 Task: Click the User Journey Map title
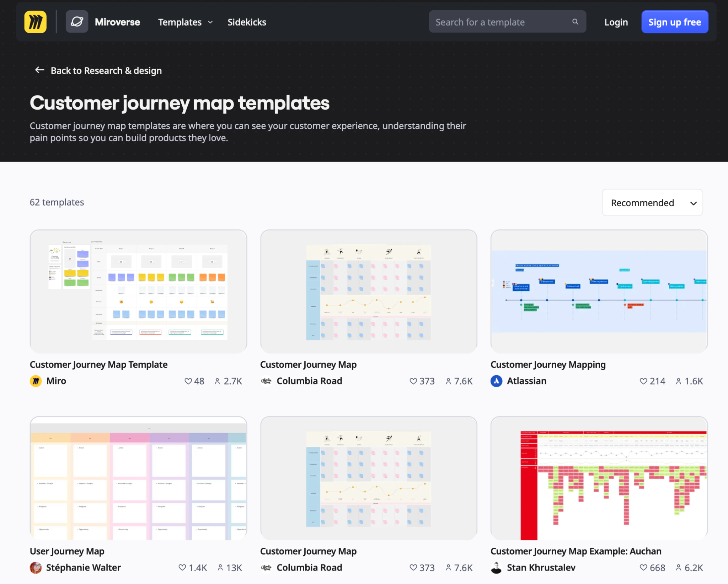67,551
